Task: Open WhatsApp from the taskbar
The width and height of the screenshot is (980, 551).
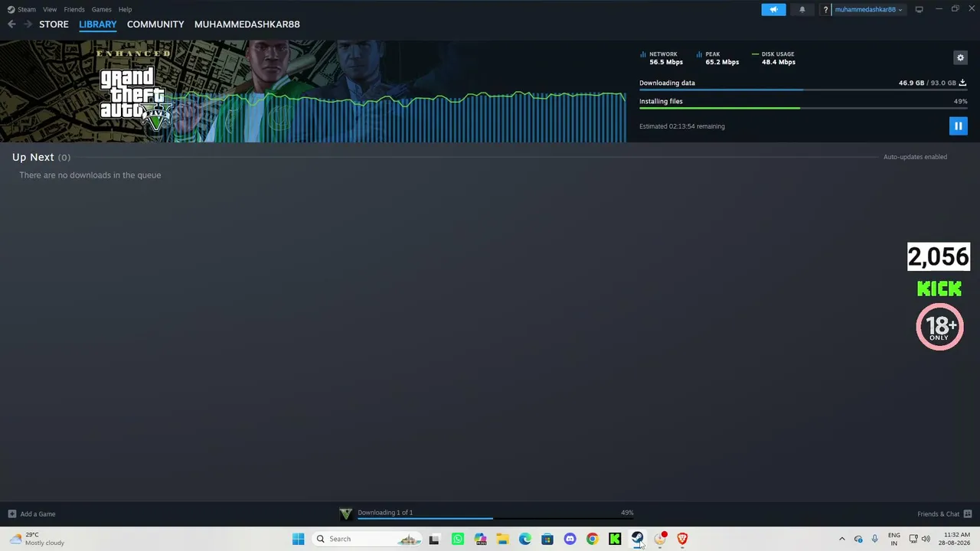Action: [x=458, y=539]
